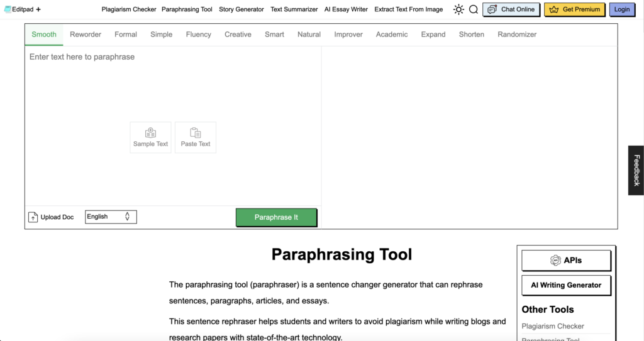
Task: Select the Reworder mode tab
Action: click(86, 35)
